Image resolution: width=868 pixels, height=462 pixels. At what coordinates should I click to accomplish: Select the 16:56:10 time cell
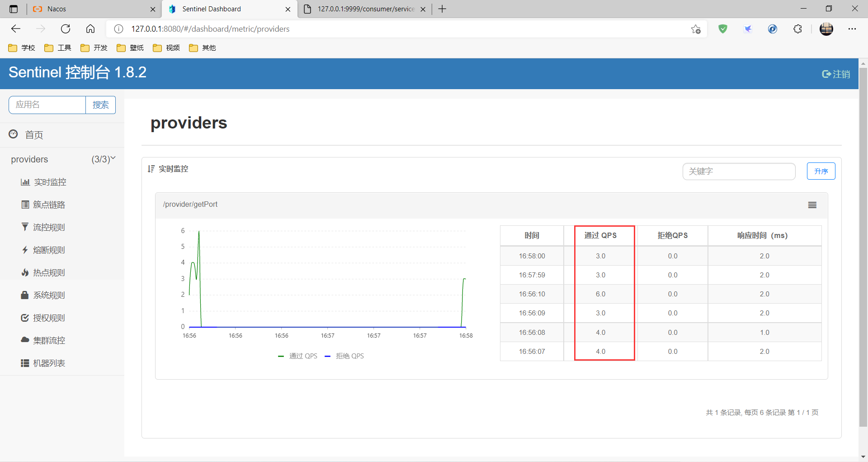pyautogui.click(x=532, y=294)
